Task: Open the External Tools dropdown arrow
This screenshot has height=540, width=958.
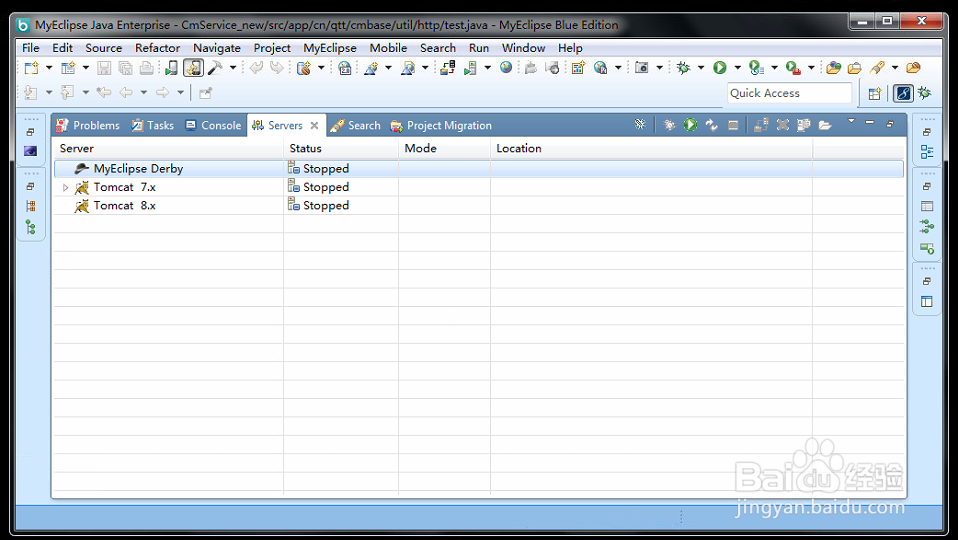Action: pos(811,68)
